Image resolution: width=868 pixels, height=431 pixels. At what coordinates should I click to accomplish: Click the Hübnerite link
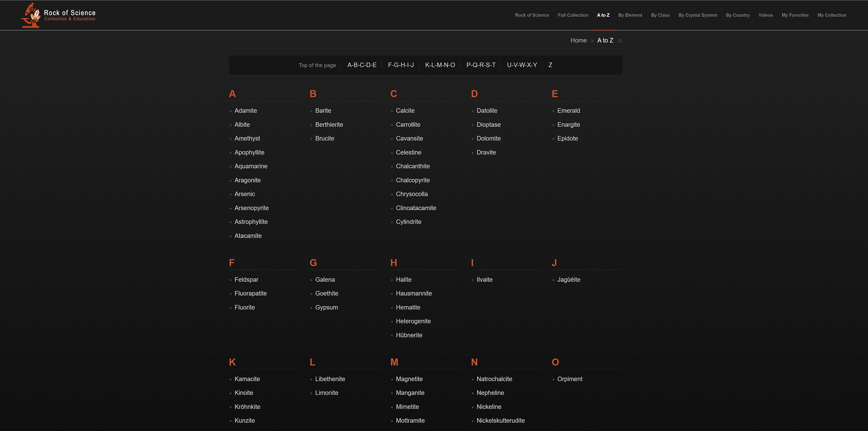click(x=409, y=335)
